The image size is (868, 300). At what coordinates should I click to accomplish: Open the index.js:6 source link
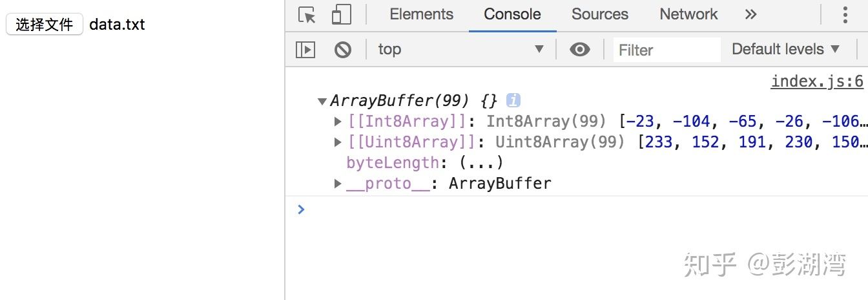point(817,81)
